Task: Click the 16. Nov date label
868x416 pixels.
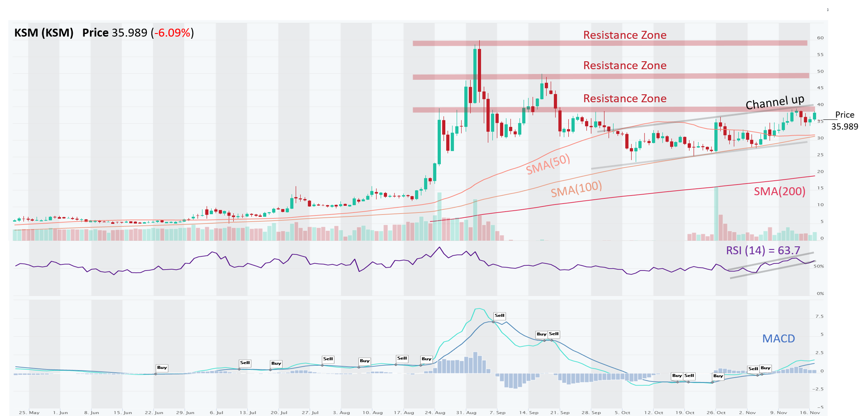Action: 810,412
